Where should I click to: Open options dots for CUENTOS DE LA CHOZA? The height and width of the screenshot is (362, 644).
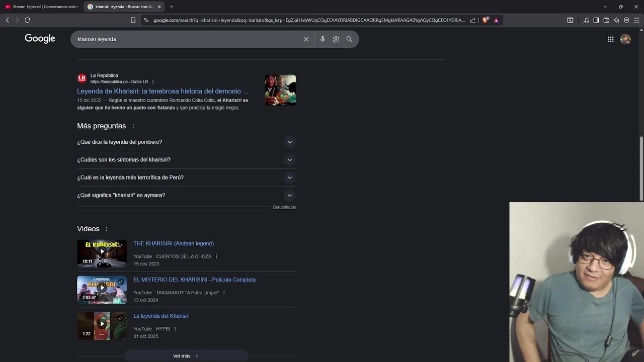(216, 256)
